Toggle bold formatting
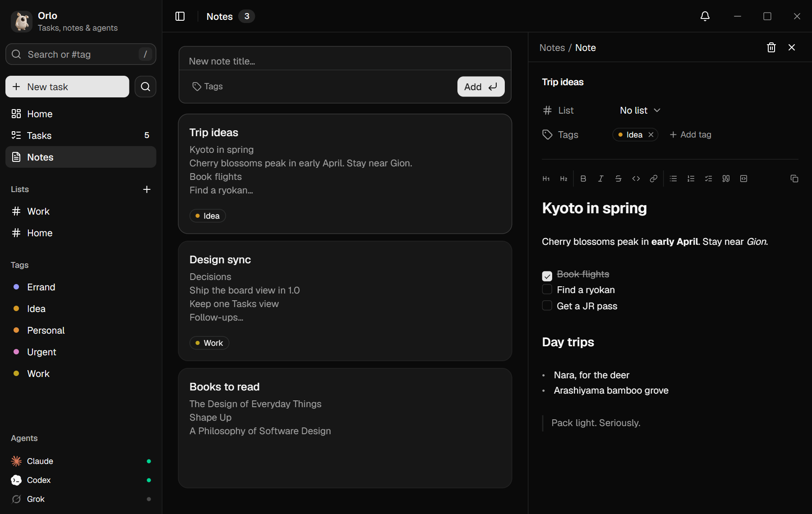 (x=583, y=179)
